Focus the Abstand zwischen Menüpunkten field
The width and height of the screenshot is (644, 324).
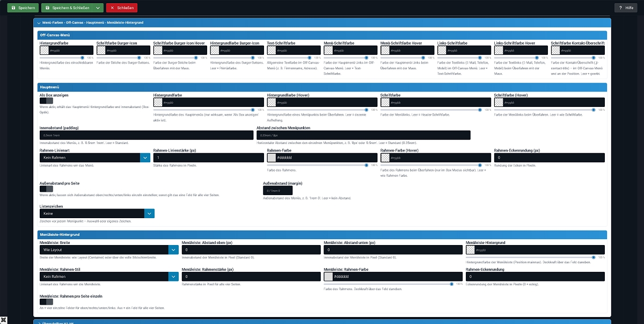pyautogui.click(x=363, y=135)
